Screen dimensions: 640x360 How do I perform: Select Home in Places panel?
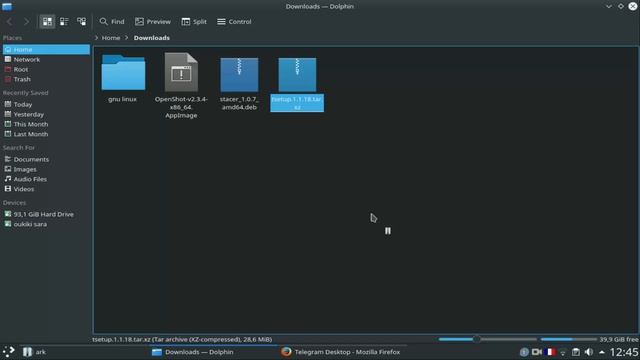pyautogui.click(x=46, y=49)
